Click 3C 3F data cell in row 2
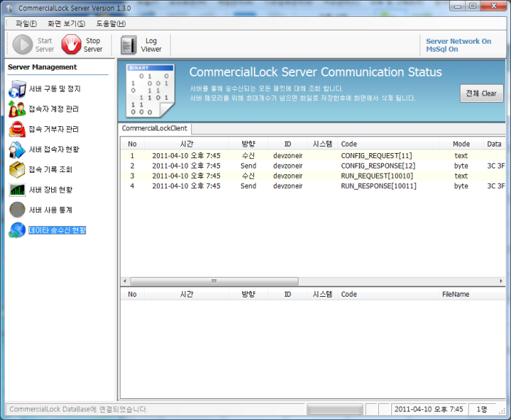 [x=496, y=166]
